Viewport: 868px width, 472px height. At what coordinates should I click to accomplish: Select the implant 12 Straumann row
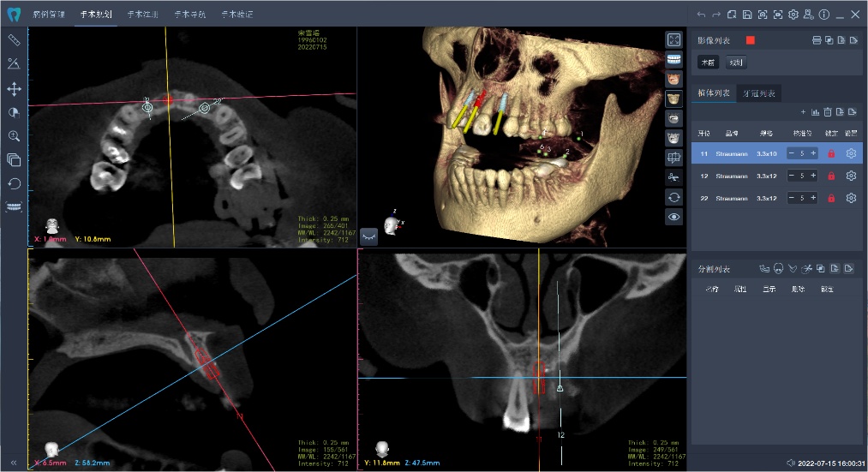[776, 176]
